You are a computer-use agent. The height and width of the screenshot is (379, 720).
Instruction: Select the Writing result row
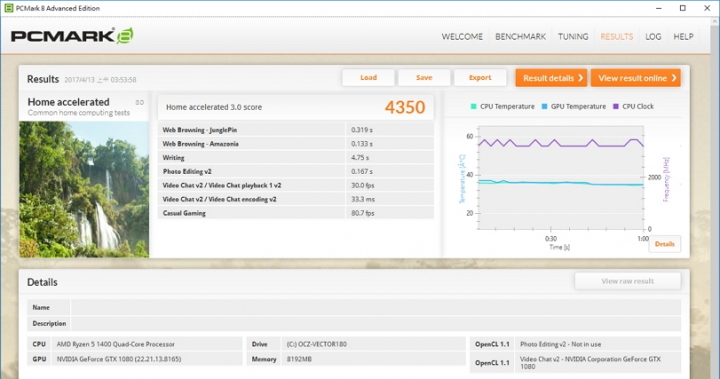click(296, 158)
